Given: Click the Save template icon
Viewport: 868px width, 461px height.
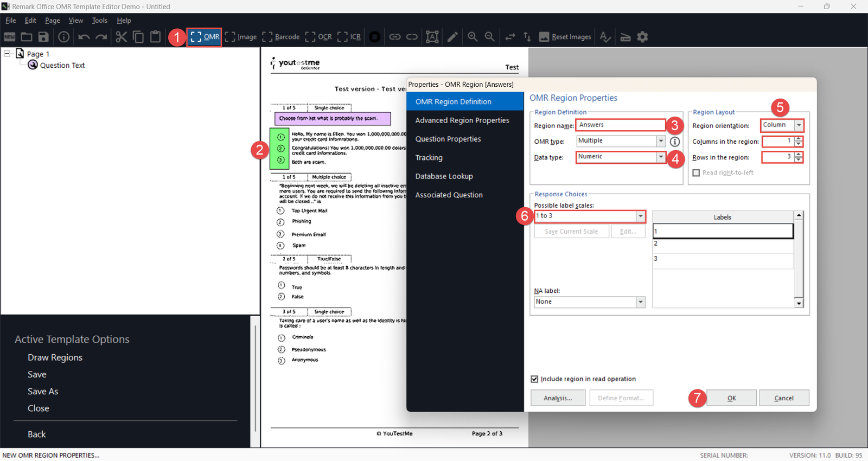Looking at the screenshot, I should (x=43, y=37).
